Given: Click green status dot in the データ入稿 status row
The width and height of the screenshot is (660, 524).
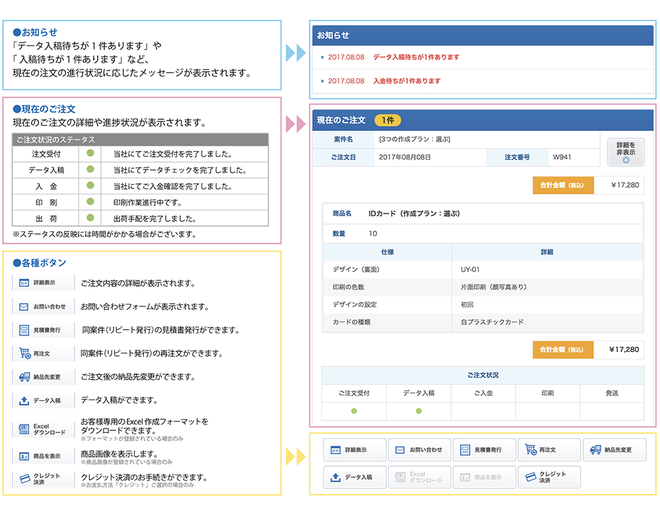Looking at the screenshot, I should [90, 169].
